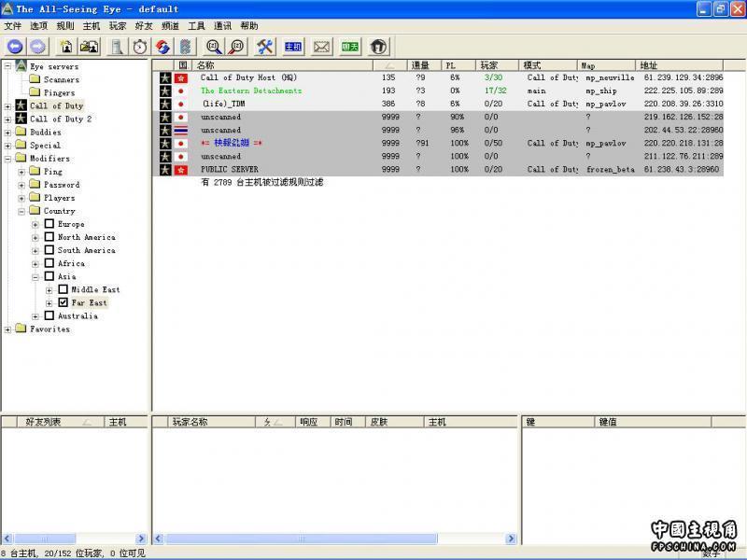This screenshot has height=560, width=747.
Task: Check the Europe country checkbox
Action: [49, 223]
